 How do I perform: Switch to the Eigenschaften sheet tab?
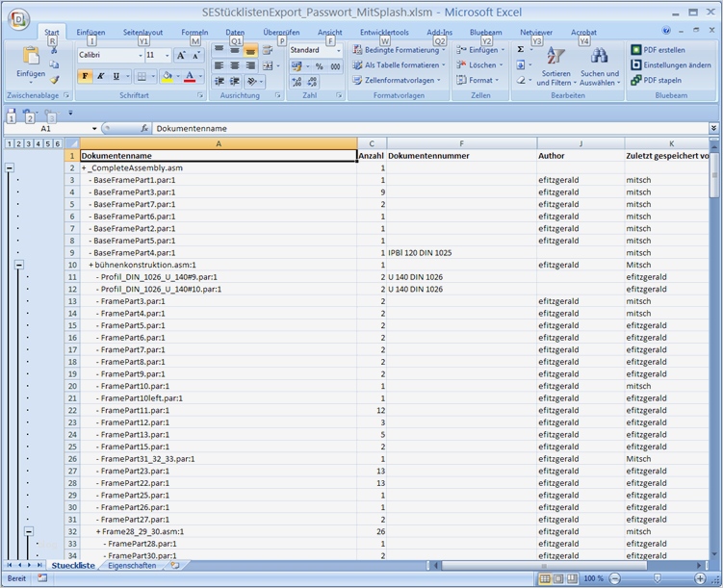132,566
